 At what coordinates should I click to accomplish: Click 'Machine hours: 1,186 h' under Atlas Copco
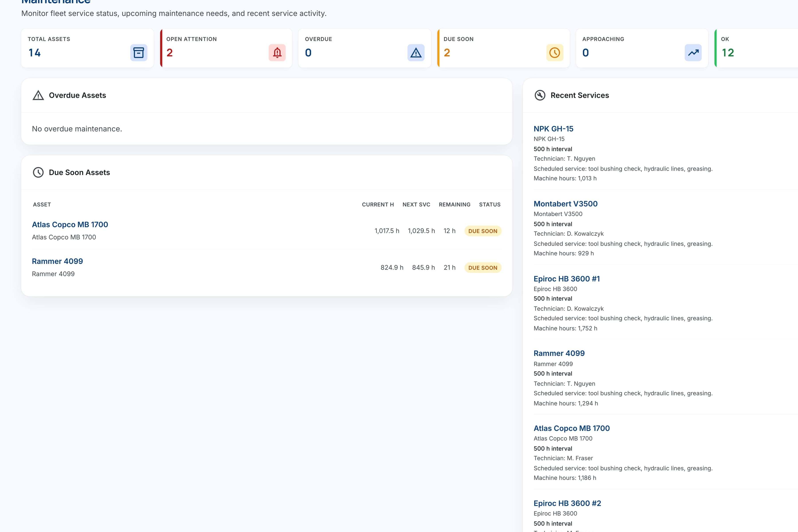click(565, 478)
